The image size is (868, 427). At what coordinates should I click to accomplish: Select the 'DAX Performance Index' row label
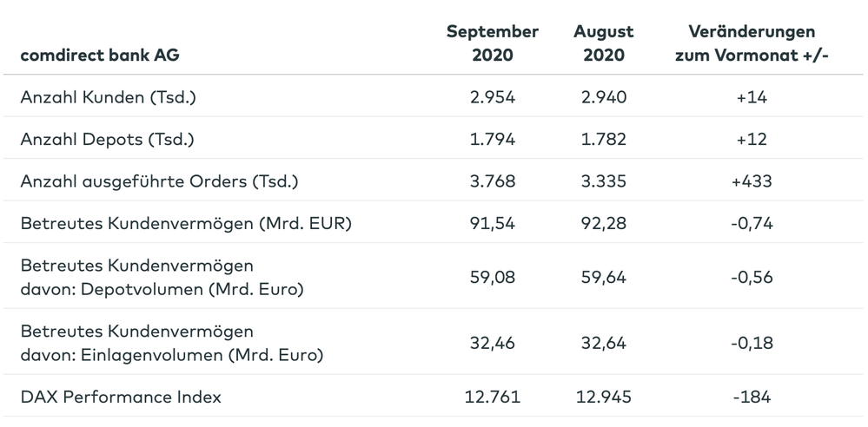[121, 397]
